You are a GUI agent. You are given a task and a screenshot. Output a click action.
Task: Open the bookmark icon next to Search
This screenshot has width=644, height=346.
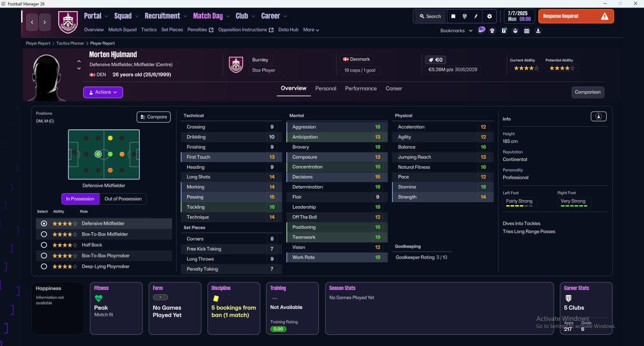[x=453, y=16]
